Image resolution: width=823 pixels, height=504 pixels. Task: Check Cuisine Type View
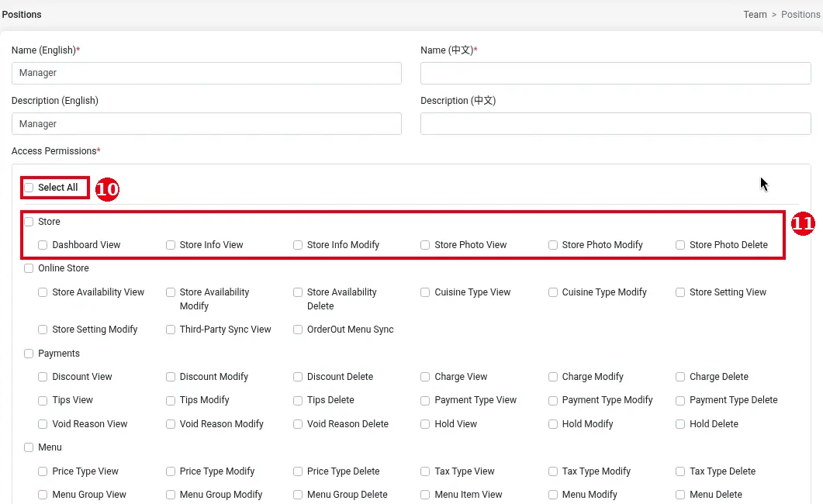click(425, 292)
